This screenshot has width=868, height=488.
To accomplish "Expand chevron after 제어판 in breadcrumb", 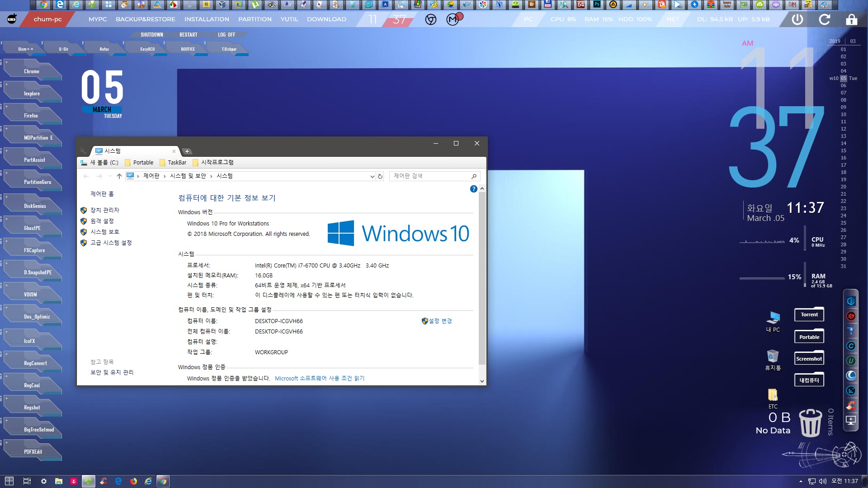I will [x=165, y=176].
